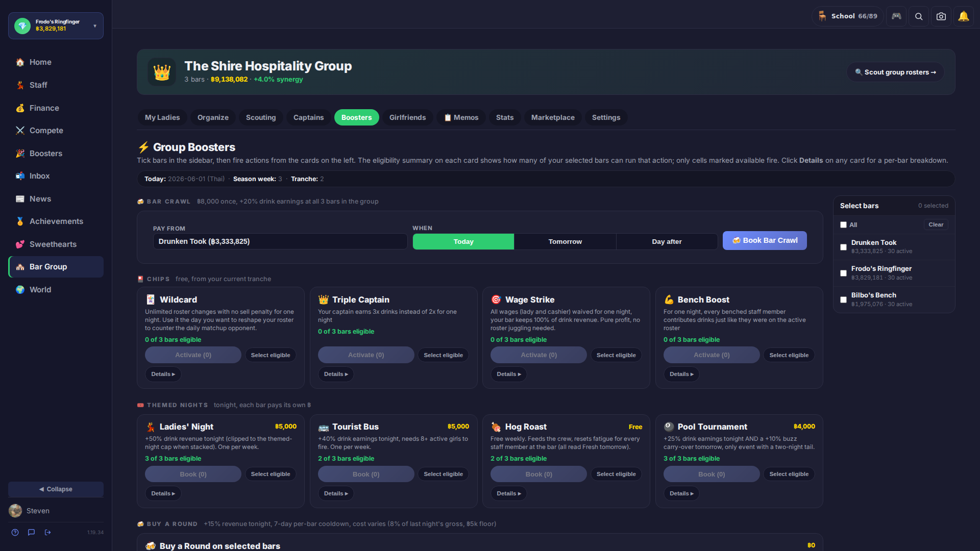This screenshot has height=551, width=980.
Task: Click Select eligible on the Pool Tournament card
Action: (x=789, y=474)
